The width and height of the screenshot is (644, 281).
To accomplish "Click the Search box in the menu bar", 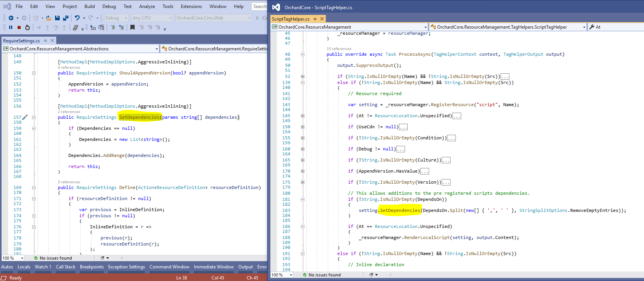I will pyautogui.click(x=260, y=6).
